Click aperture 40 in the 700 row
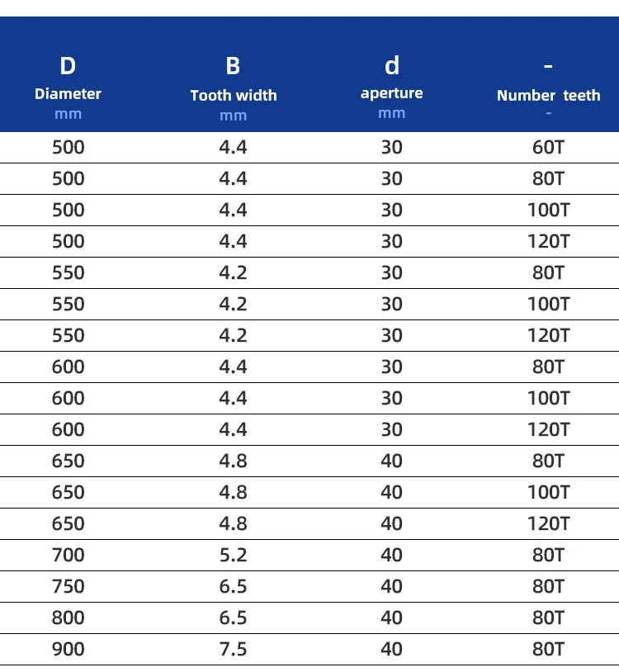The width and height of the screenshot is (619, 672). click(392, 555)
